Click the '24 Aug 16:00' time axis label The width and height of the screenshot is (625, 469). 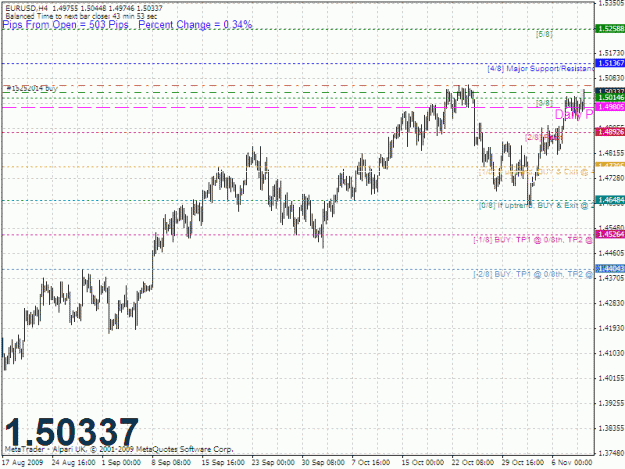click(74, 463)
